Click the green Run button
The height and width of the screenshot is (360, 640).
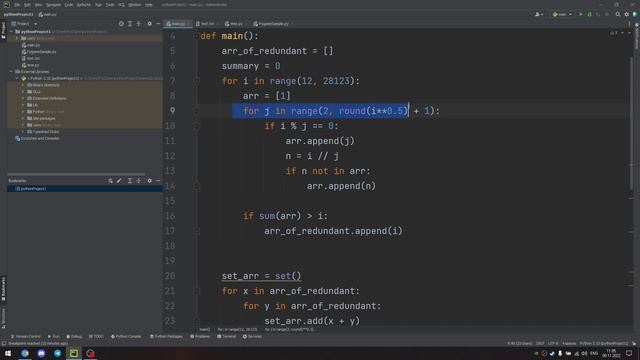tap(581, 14)
